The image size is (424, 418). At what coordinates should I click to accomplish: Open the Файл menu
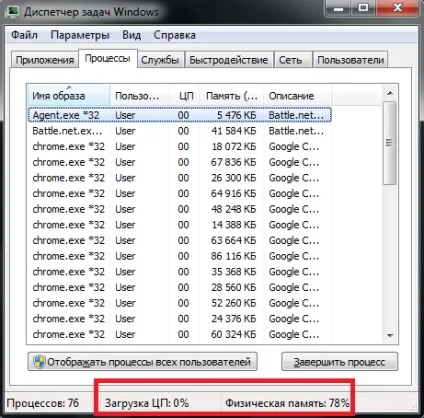coord(24,35)
